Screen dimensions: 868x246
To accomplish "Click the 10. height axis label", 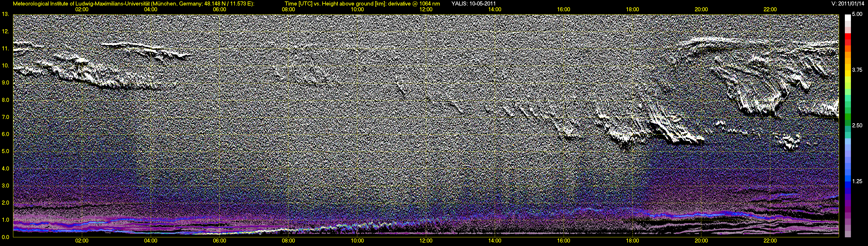I will pyautogui.click(x=5, y=66).
